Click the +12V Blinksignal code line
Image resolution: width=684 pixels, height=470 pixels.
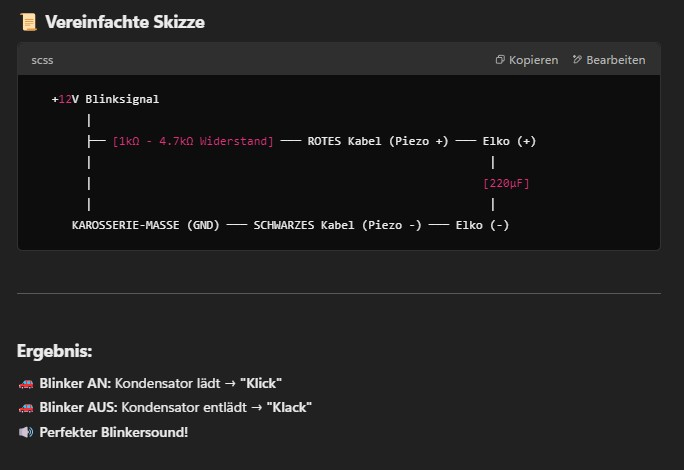[x=105, y=99]
